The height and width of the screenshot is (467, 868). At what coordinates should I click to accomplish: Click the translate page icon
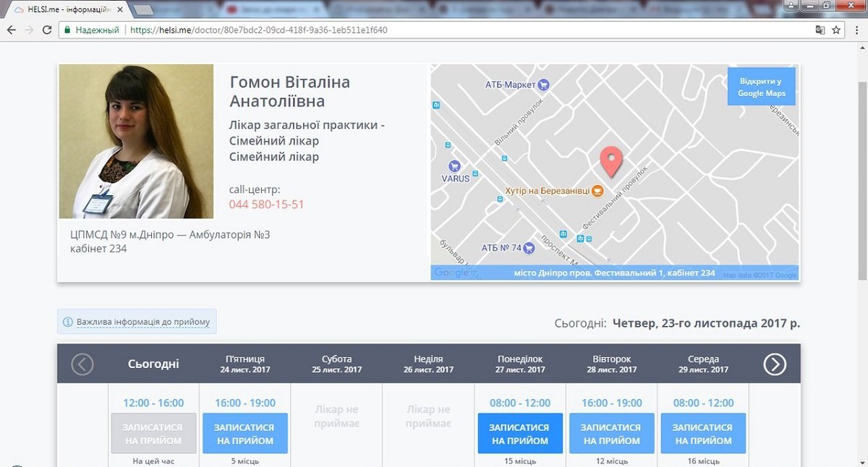820,30
